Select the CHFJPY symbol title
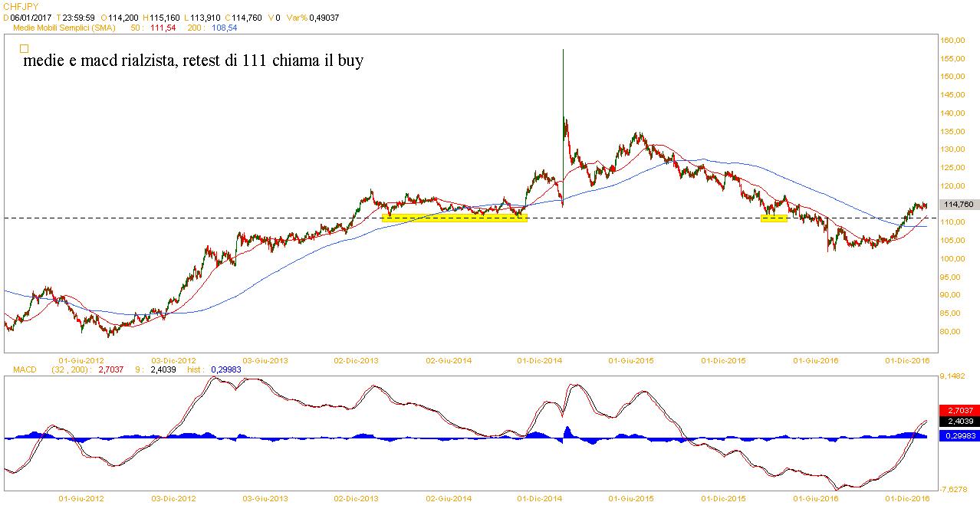This screenshot has width=980, height=512. [x=20, y=6]
